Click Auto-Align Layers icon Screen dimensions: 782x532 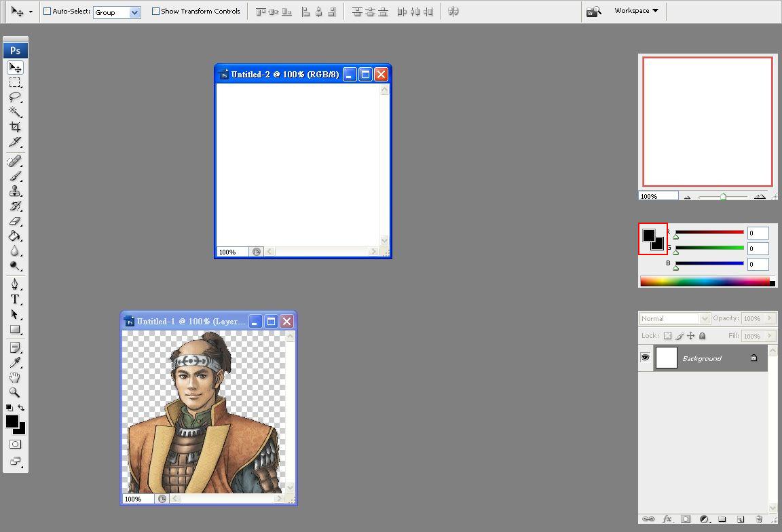tap(453, 12)
